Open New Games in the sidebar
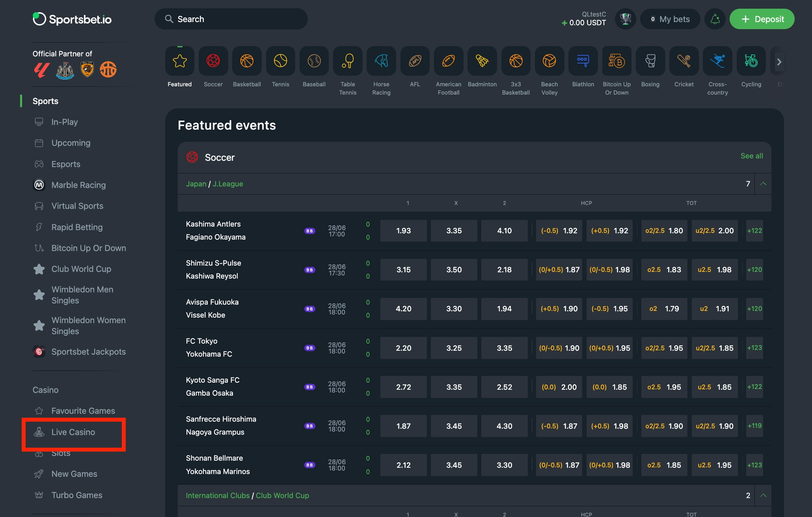 coord(74,474)
